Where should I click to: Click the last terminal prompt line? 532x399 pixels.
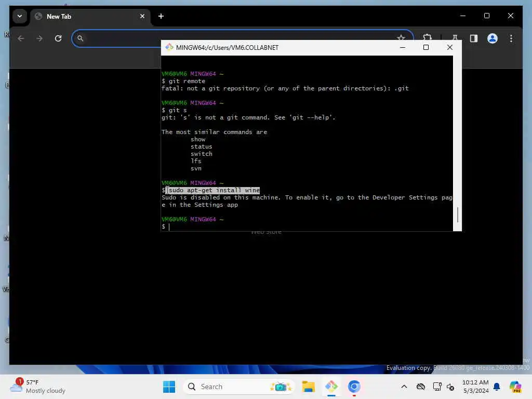(x=166, y=227)
